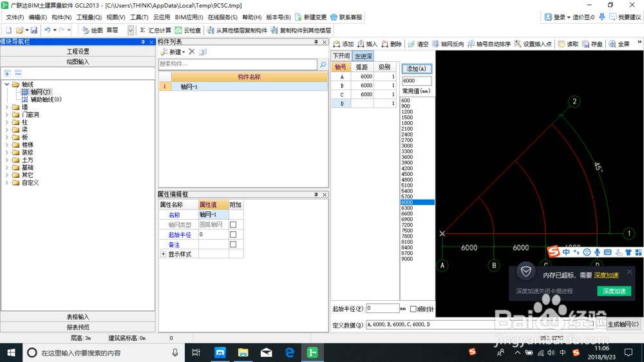Open Microsoft Edge from the taskbar
This screenshot has width=644, height=362.
pyautogui.click(x=289, y=352)
